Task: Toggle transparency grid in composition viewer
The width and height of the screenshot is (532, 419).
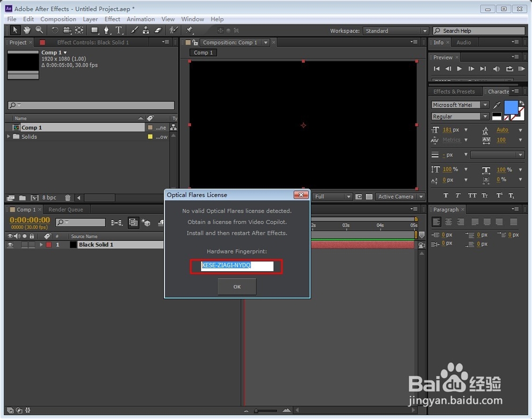Action: pos(369,197)
